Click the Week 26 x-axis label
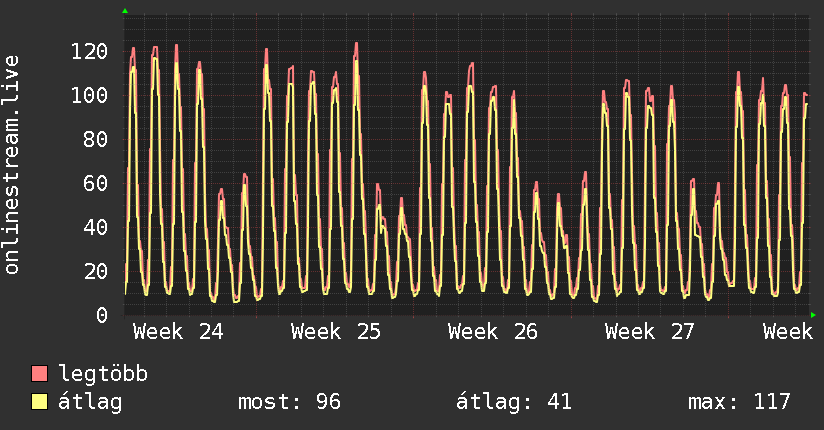Screen dimensions: 824x430 click(x=493, y=332)
